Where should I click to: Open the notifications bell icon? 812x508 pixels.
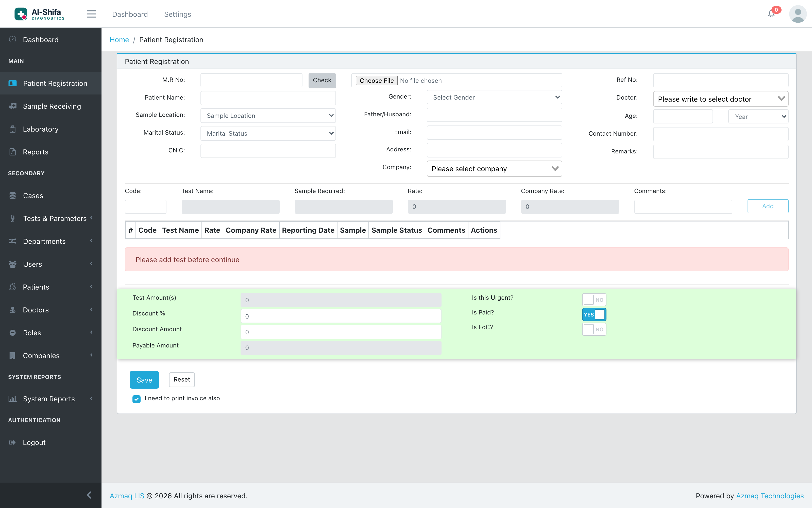click(x=771, y=14)
